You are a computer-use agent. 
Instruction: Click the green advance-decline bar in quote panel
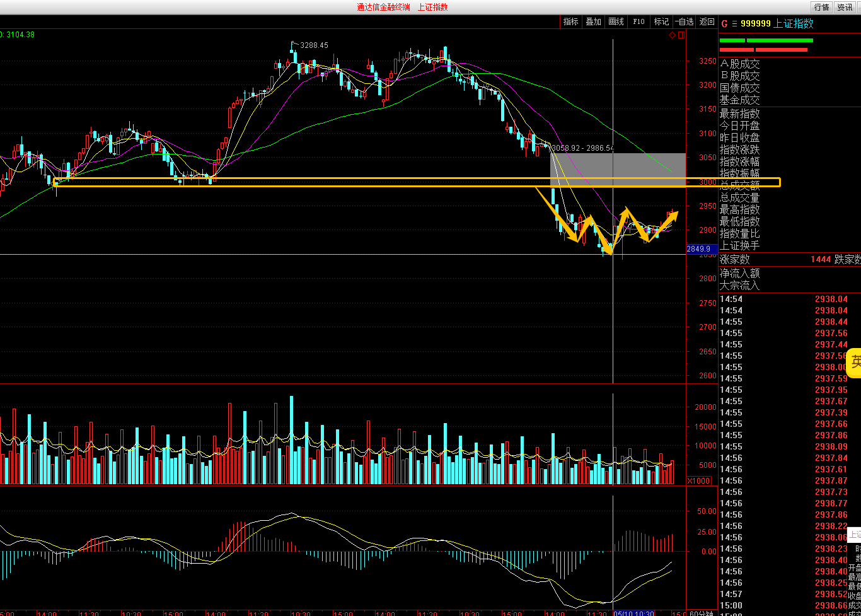pyautogui.click(x=766, y=40)
